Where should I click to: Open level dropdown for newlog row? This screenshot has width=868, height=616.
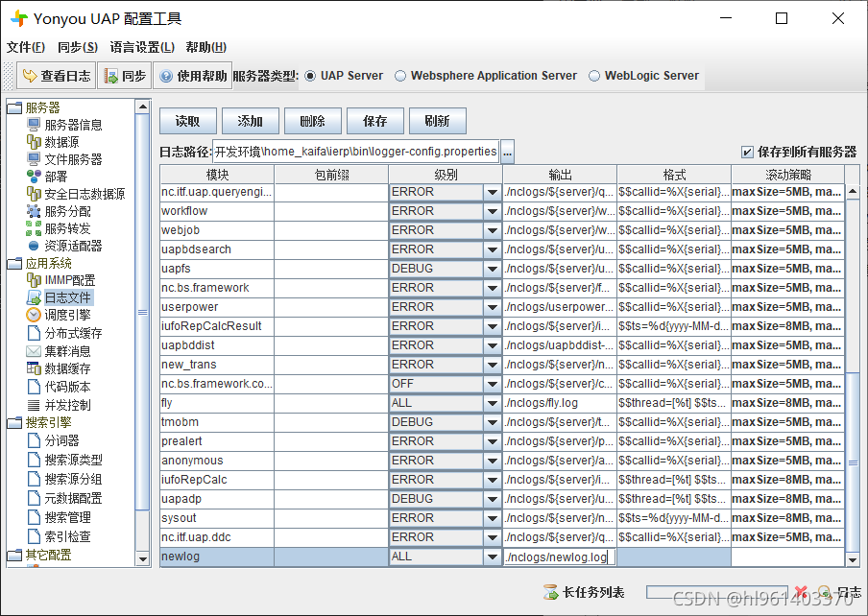click(492, 557)
